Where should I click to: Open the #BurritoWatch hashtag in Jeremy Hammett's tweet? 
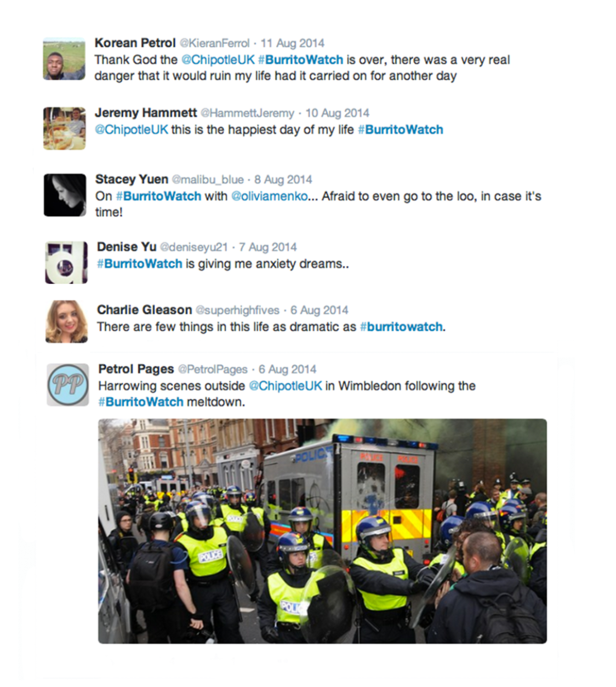pyautogui.click(x=400, y=130)
